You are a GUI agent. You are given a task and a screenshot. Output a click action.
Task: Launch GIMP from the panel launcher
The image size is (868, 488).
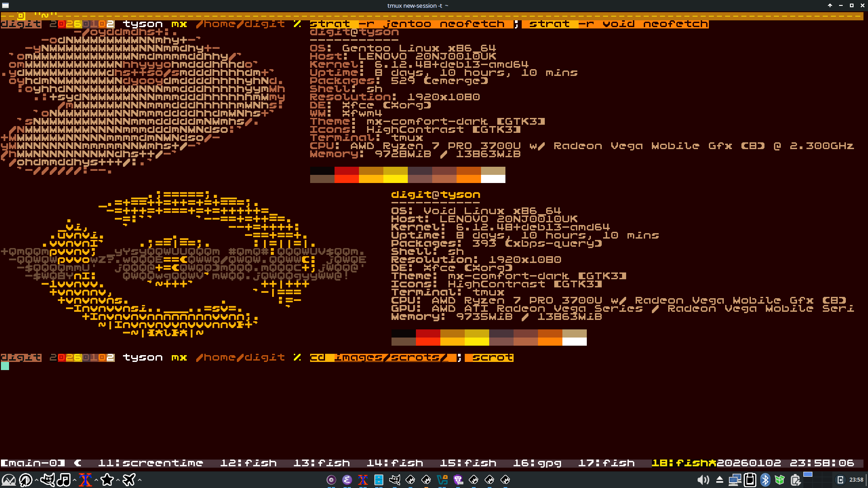point(47,480)
